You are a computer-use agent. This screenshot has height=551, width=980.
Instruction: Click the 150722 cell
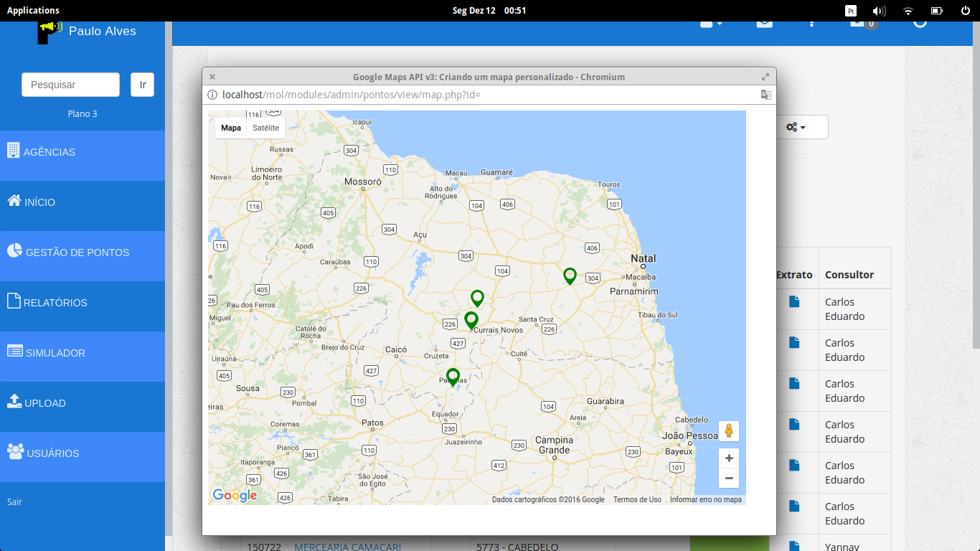pos(263,547)
